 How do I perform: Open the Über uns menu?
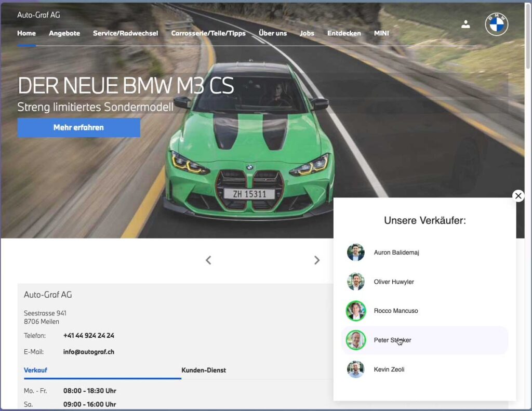[273, 33]
